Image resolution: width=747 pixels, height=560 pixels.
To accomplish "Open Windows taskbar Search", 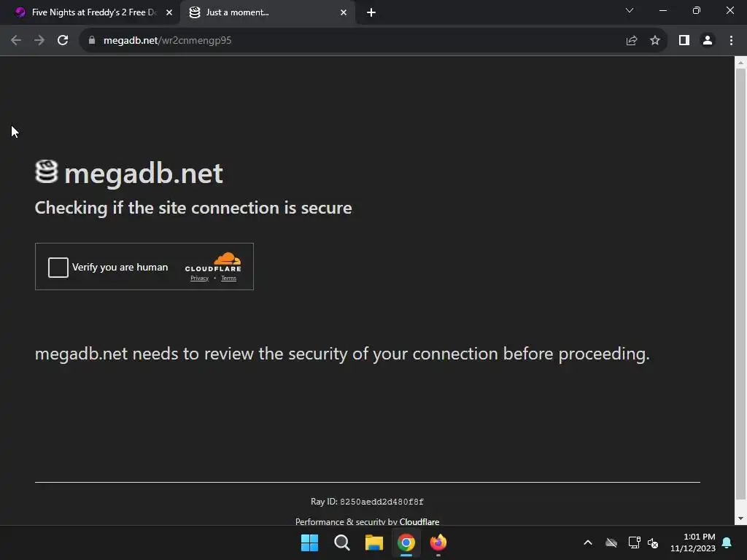I will (x=342, y=542).
